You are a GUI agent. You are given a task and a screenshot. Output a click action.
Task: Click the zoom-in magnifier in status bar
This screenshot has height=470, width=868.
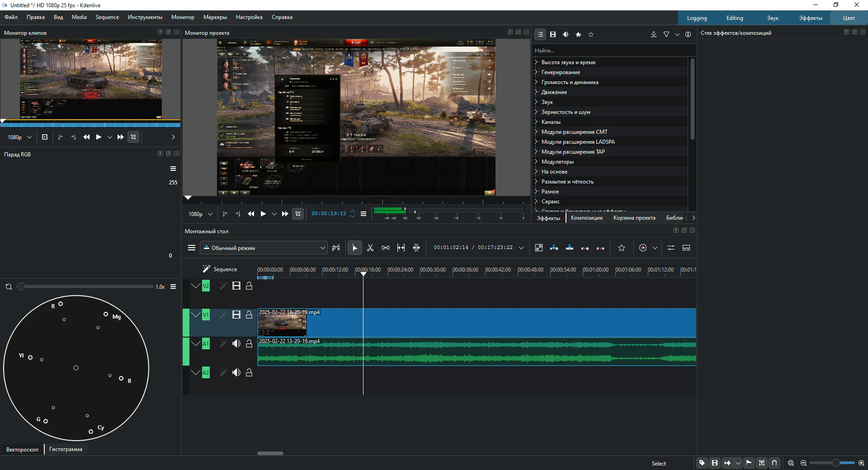click(861, 463)
